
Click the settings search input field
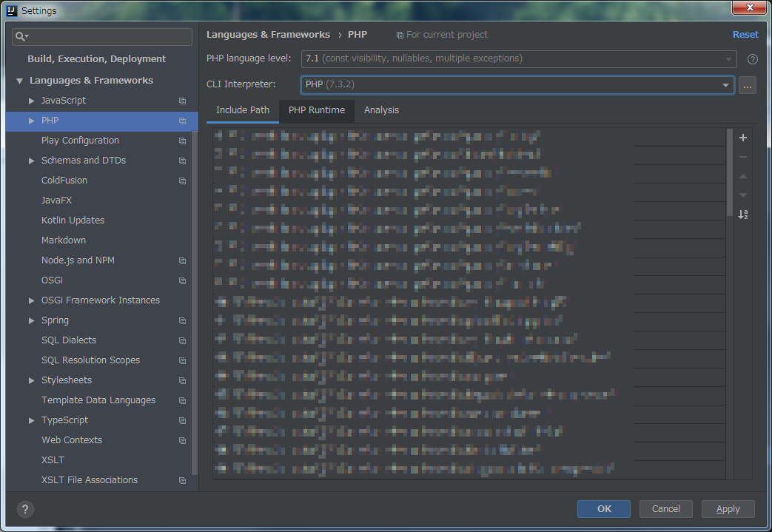[x=102, y=36]
